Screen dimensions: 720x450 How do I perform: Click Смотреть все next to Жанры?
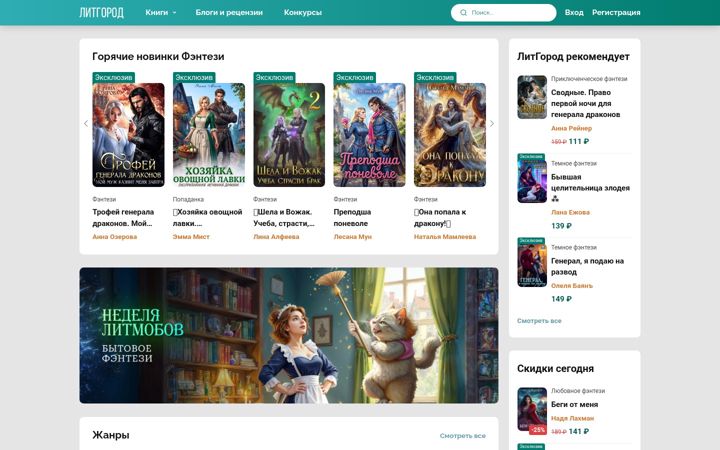pyautogui.click(x=463, y=436)
